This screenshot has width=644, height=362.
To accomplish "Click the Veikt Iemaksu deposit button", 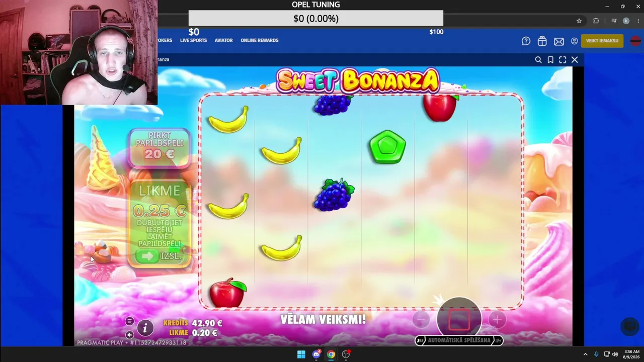I will coord(602,41).
